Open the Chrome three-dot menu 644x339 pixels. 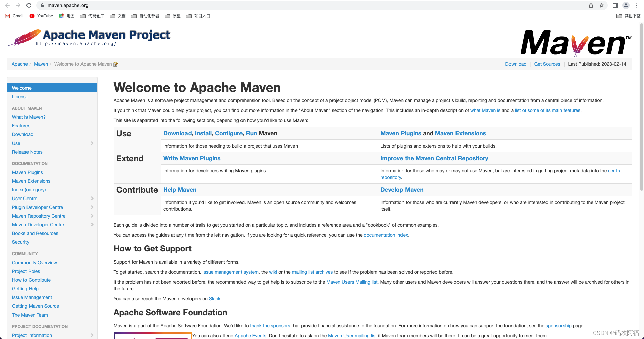[x=637, y=5]
